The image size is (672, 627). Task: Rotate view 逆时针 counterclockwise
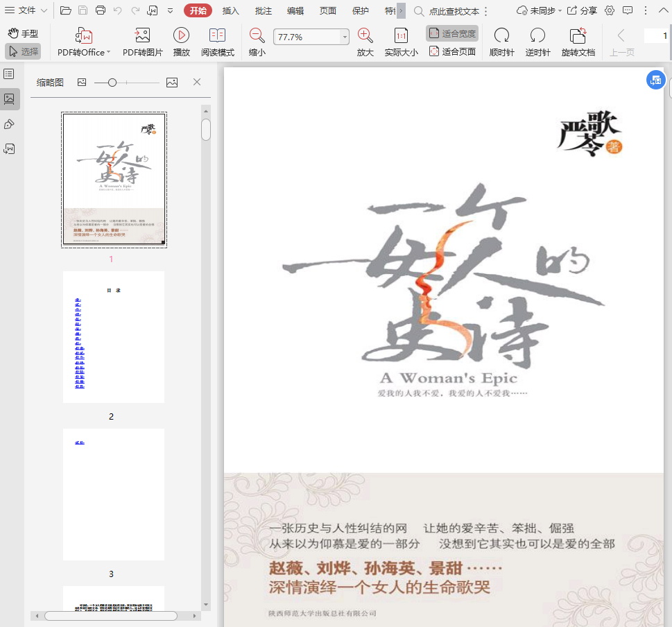coord(538,42)
